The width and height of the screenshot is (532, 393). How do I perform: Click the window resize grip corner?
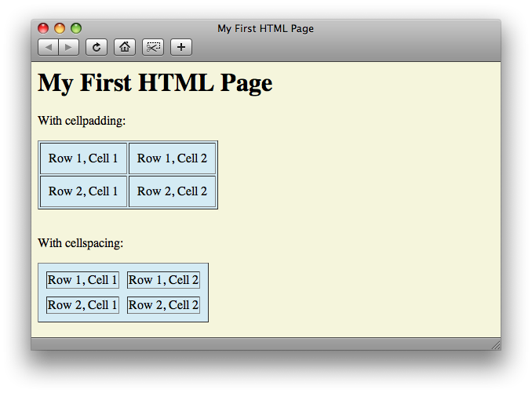point(496,345)
